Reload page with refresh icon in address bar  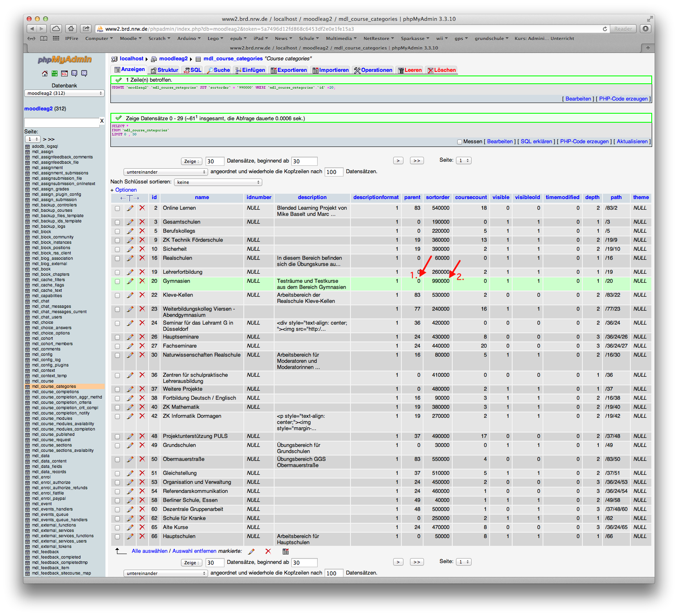605,29
